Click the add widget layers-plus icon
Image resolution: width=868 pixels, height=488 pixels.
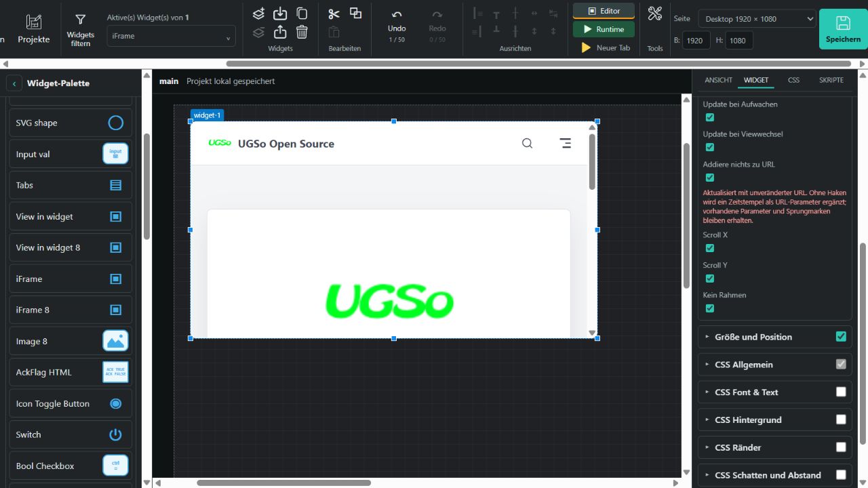point(258,14)
